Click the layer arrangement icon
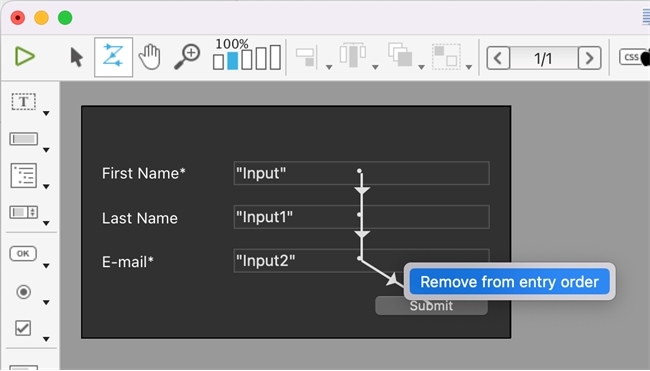Screen dimensions: 650x371 point(400,55)
